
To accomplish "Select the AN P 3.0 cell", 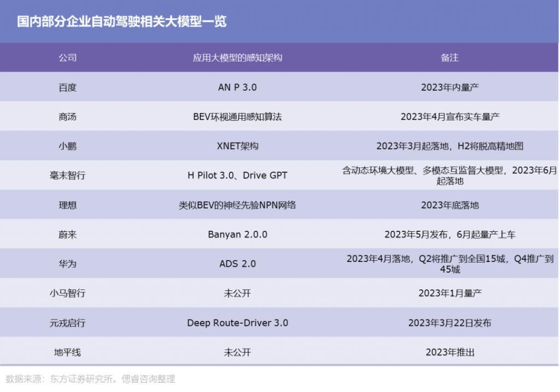I will (x=237, y=87).
